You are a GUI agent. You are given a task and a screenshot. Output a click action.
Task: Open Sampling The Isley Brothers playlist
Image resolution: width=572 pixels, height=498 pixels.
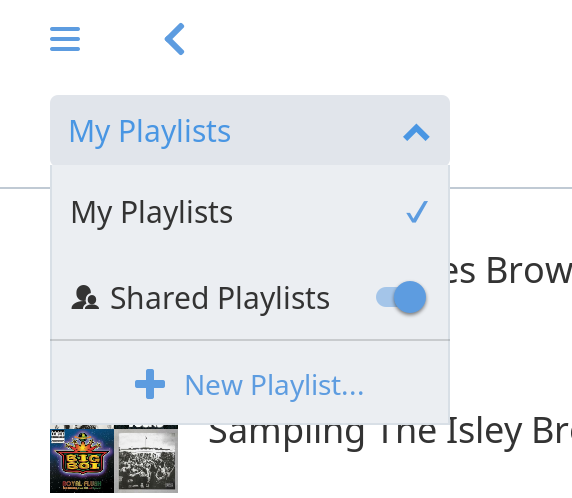coord(390,434)
